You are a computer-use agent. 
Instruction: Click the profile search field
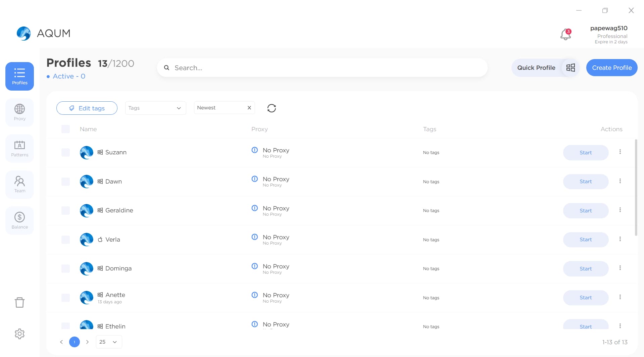pyautogui.click(x=322, y=68)
